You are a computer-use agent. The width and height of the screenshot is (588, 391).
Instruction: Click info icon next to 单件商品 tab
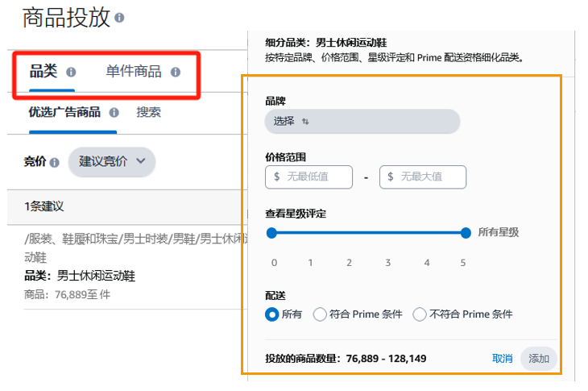click(x=176, y=72)
